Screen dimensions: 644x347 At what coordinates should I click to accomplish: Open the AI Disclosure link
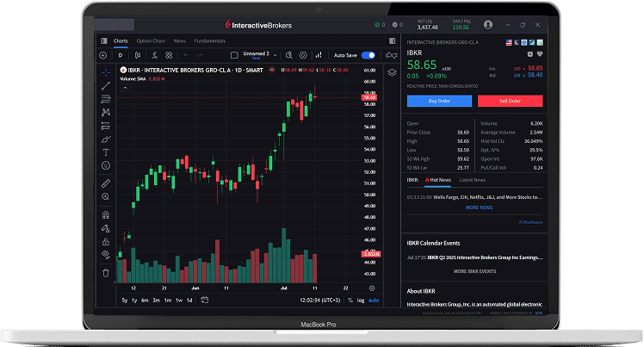(x=530, y=222)
